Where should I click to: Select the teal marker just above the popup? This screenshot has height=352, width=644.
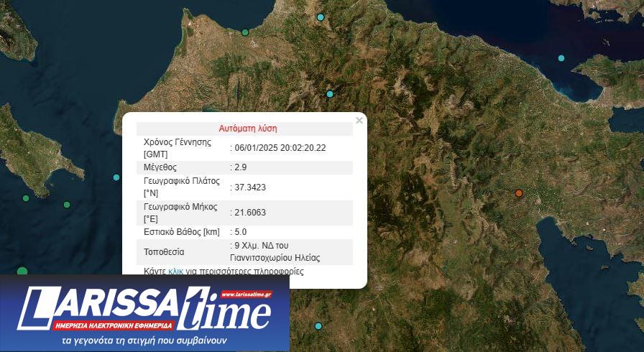(330, 94)
